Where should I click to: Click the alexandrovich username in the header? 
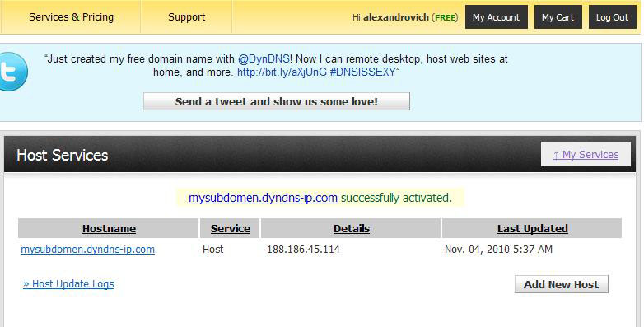tap(396, 17)
